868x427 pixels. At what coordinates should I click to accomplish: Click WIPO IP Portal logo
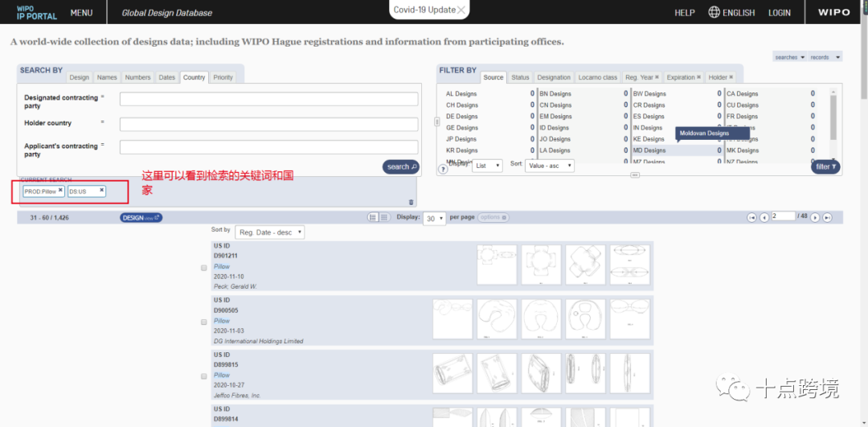point(36,13)
